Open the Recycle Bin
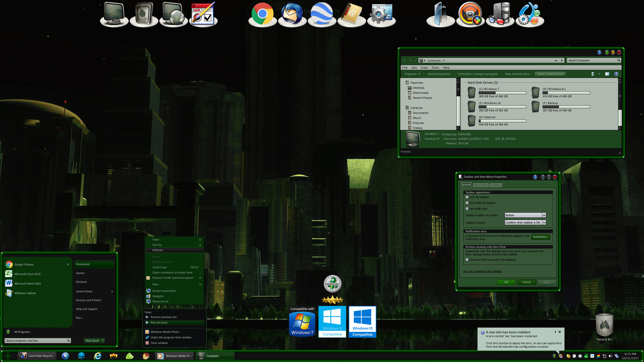Viewport: 644px width, 362px height. click(x=604, y=325)
